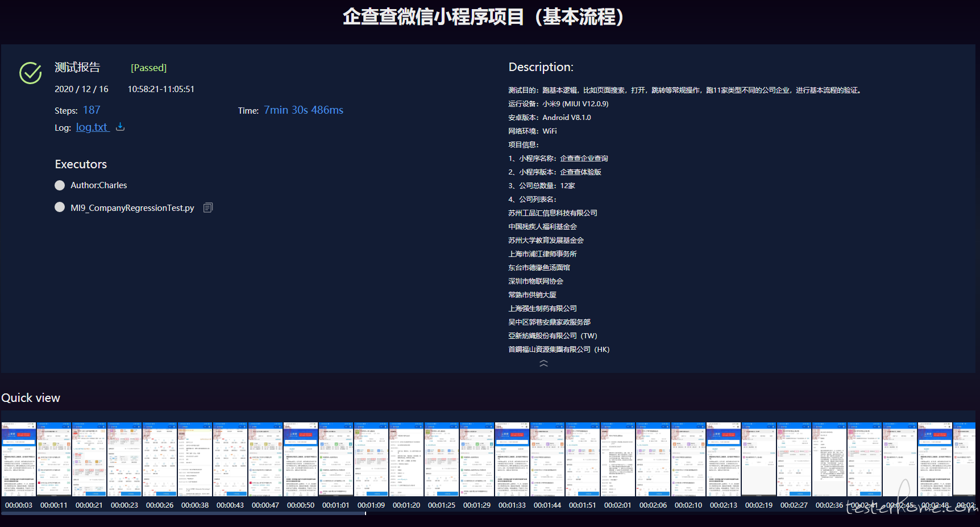Open the Quick view thumbnail at 00:02:06
Screen dimensions: 980x527
click(653, 459)
